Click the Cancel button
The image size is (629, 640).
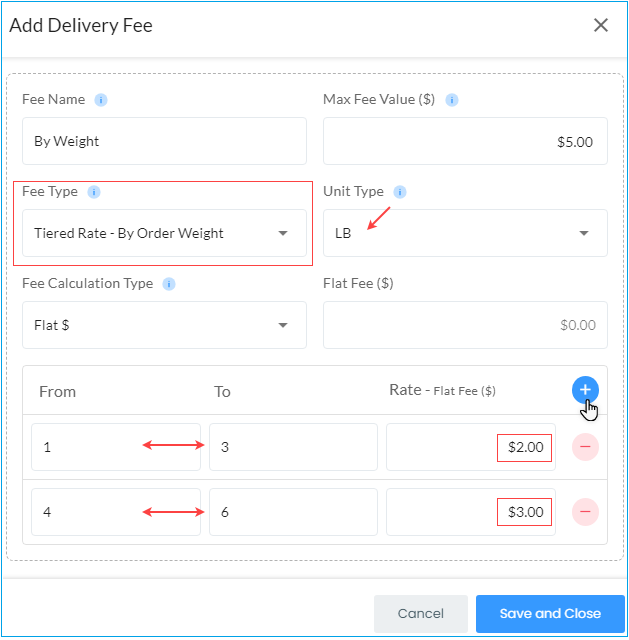pos(420,613)
